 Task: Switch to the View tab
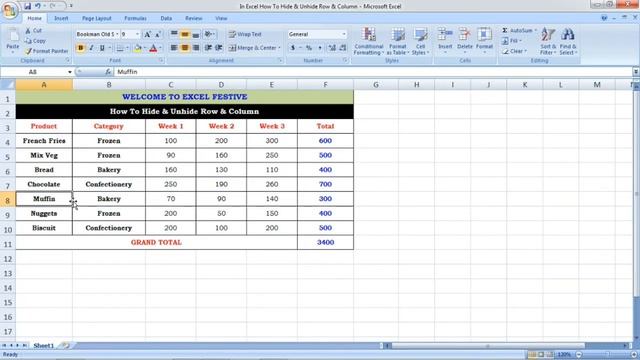[221, 18]
